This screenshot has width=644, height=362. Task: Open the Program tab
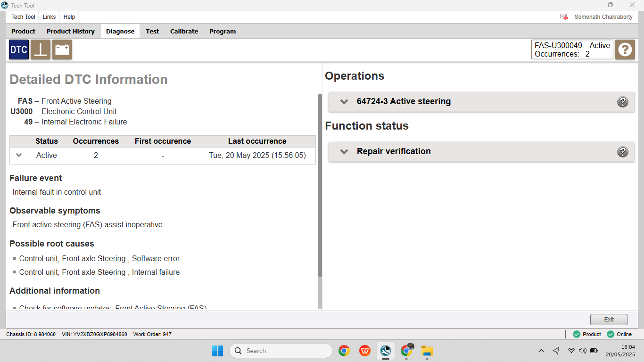click(x=223, y=32)
